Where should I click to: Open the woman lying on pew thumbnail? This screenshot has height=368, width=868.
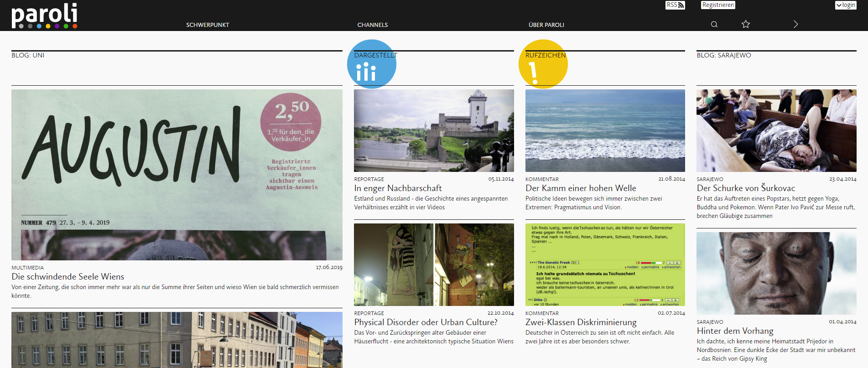tap(776, 130)
